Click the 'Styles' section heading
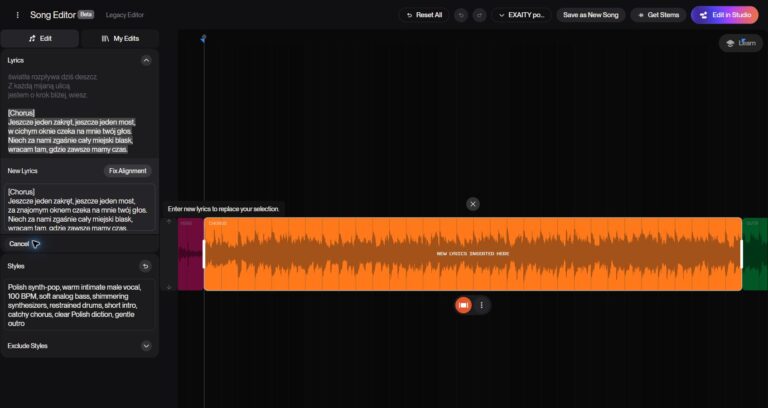The image size is (768, 408). click(16, 266)
